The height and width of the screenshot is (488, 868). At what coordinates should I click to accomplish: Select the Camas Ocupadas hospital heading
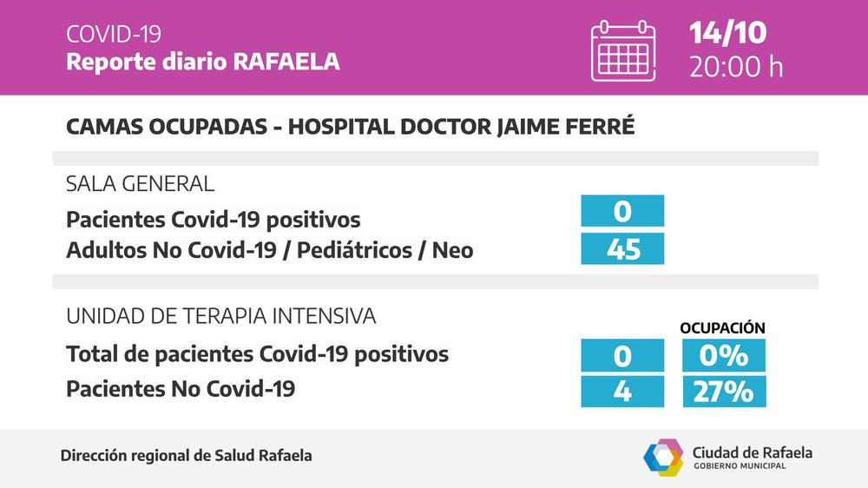[x=351, y=127]
